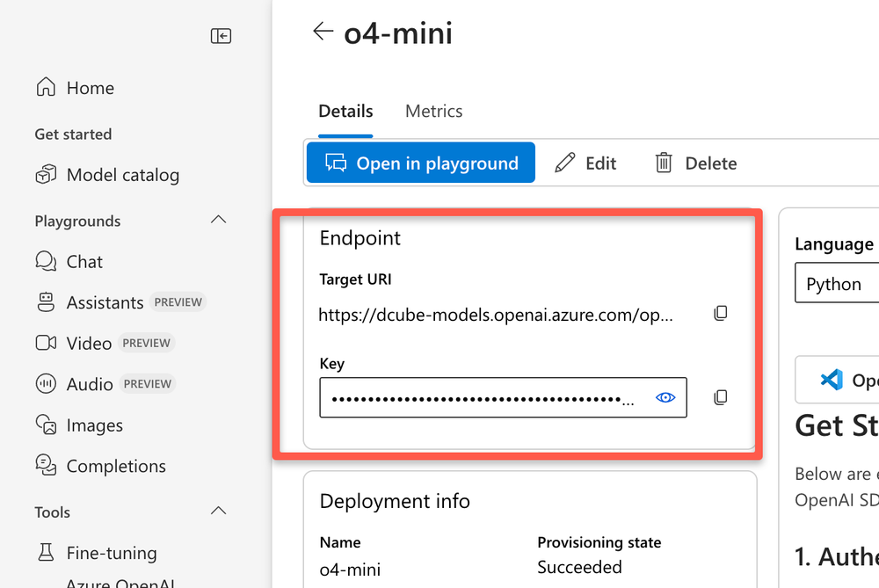The height and width of the screenshot is (588, 879).
Task: Open the Chat playground
Action: 84,261
